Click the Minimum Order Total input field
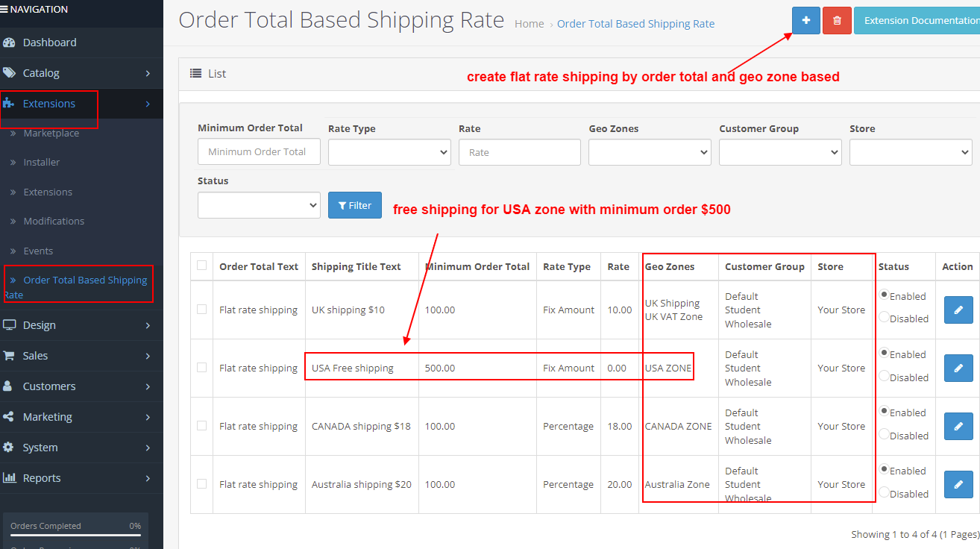980x549 pixels. click(x=259, y=151)
